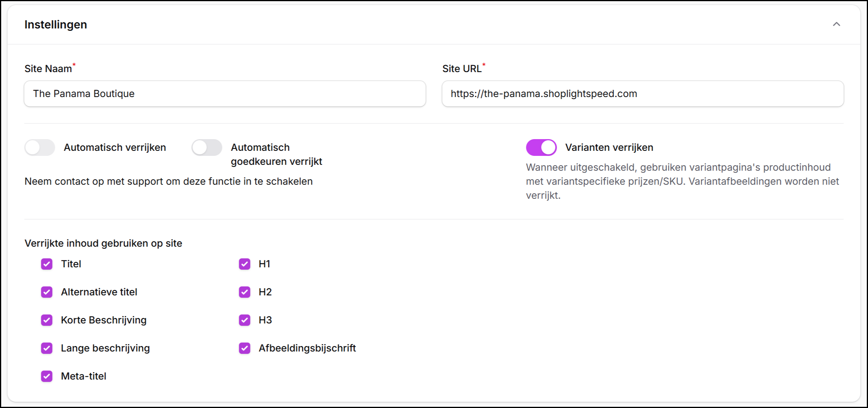The width and height of the screenshot is (868, 408).
Task: Click the Site Naam field label
Action: pos(48,69)
